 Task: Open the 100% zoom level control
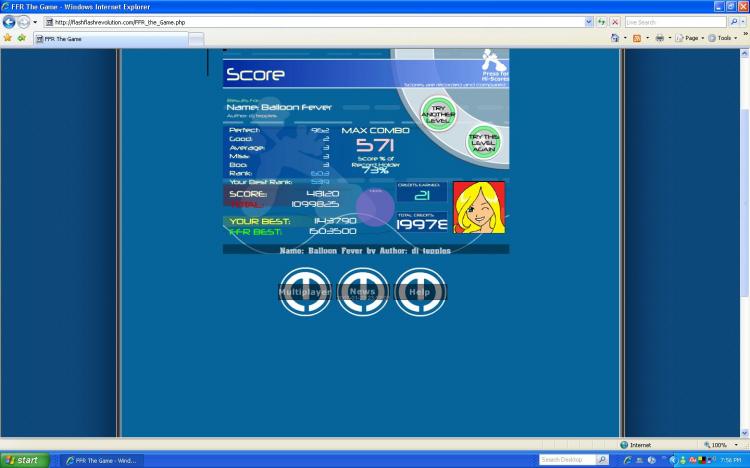pyautogui.click(x=720, y=445)
